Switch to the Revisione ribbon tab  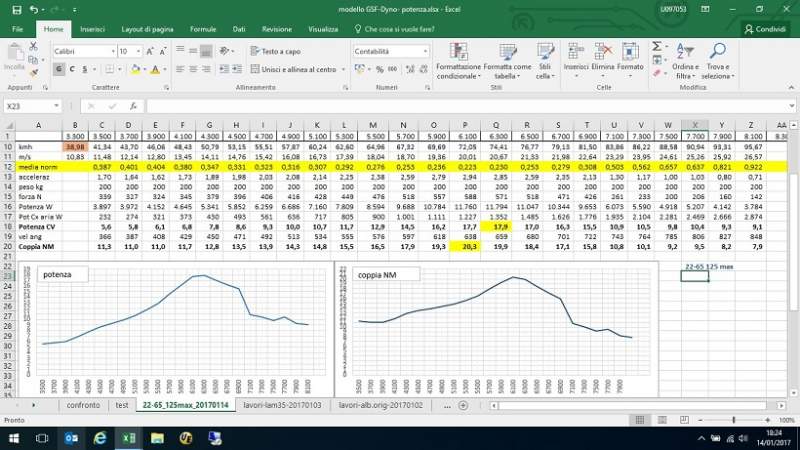pos(277,29)
